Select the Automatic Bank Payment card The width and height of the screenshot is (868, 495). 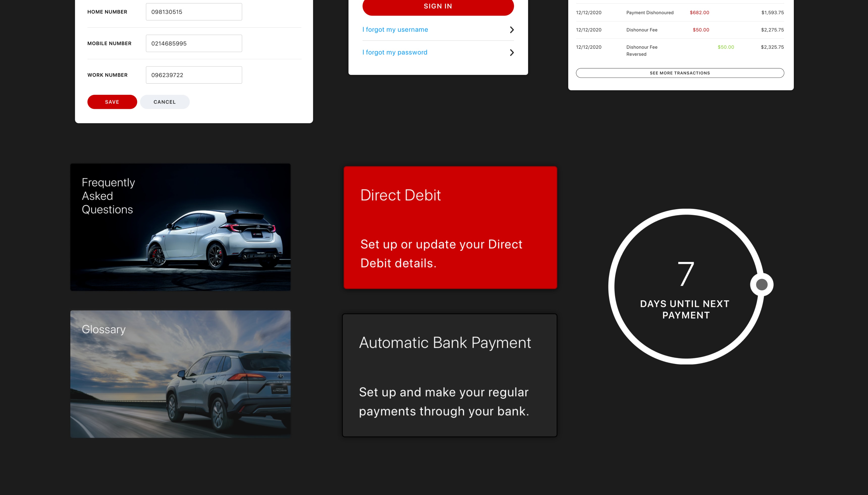pos(449,375)
